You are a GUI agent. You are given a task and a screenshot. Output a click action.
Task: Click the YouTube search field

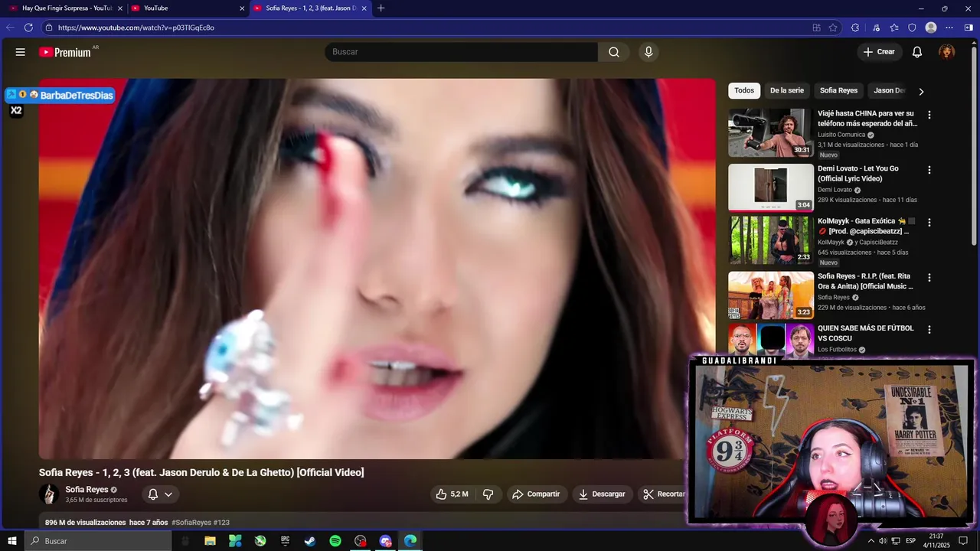point(461,52)
